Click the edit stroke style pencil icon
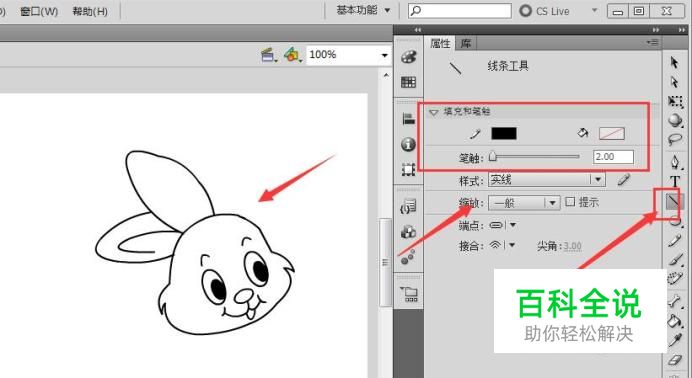 pyautogui.click(x=623, y=180)
